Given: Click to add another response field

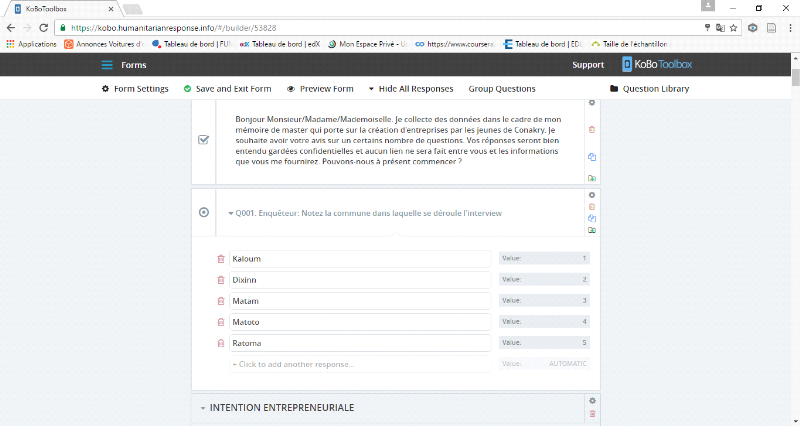Looking at the screenshot, I should point(360,364).
